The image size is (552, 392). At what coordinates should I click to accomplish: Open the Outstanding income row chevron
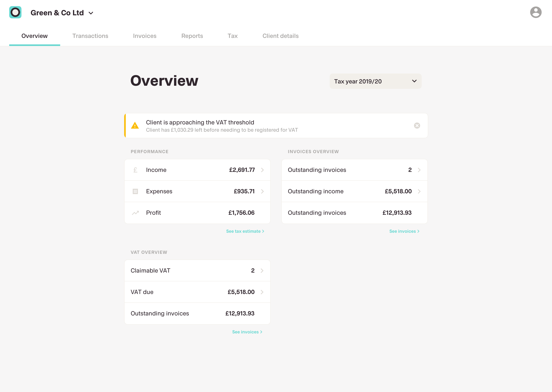[419, 191]
